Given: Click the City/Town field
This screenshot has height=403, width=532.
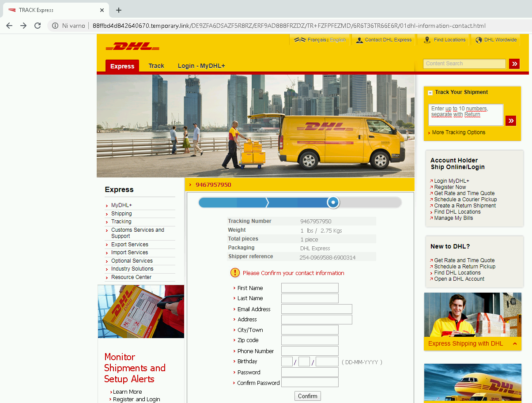Looking at the screenshot, I should click(310, 330).
